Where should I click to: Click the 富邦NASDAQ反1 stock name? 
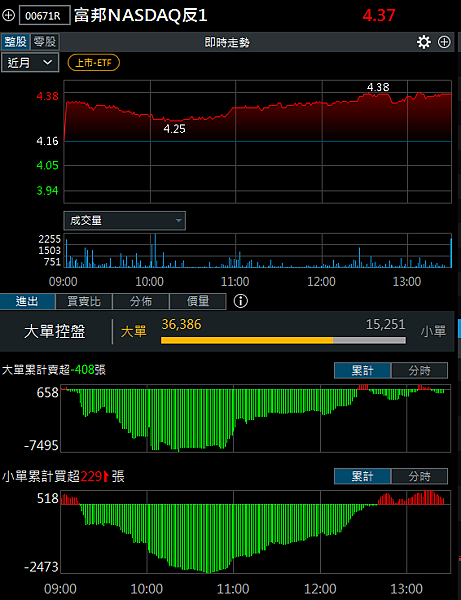coord(141,16)
